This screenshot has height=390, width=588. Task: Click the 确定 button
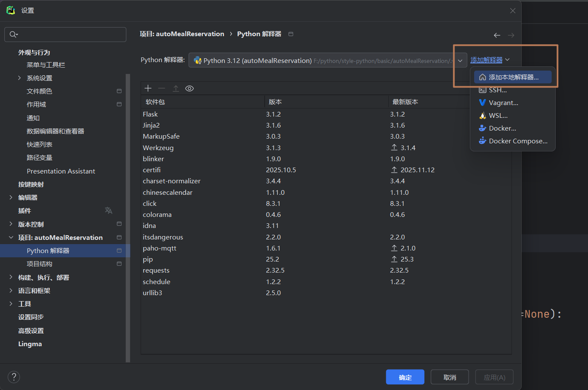(x=405, y=377)
